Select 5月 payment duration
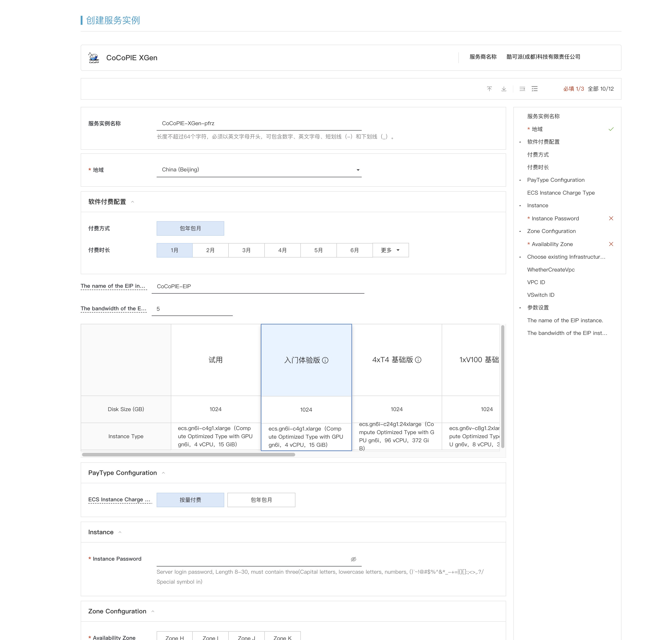 click(318, 250)
